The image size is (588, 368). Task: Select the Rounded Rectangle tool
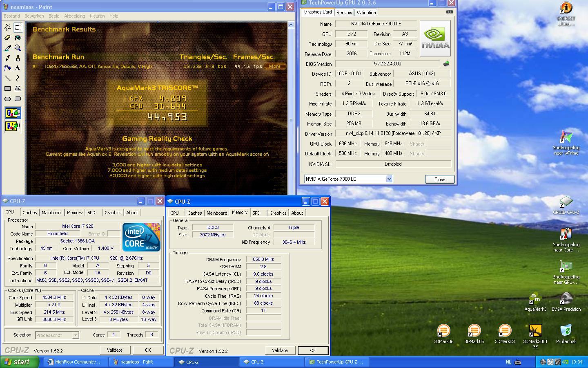pos(18,99)
